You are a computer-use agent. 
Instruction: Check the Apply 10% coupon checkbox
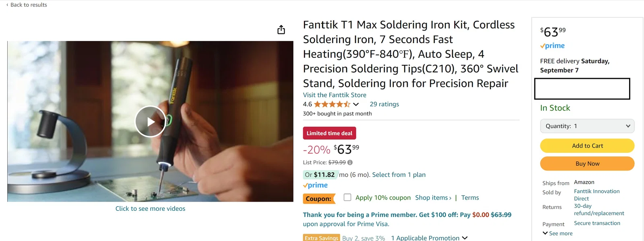347,197
